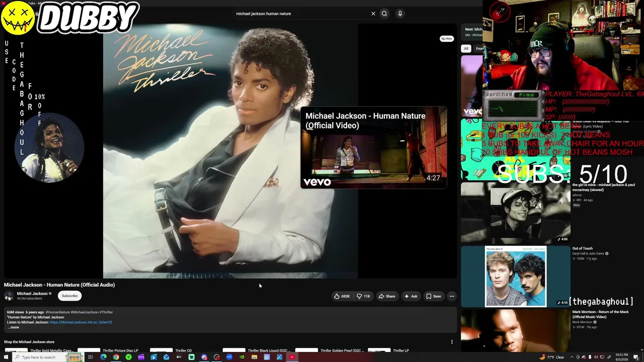The width and height of the screenshot is (644, 362).
Task: Open the clock and date showing 10:33 PM
Action: click(622, 357)
